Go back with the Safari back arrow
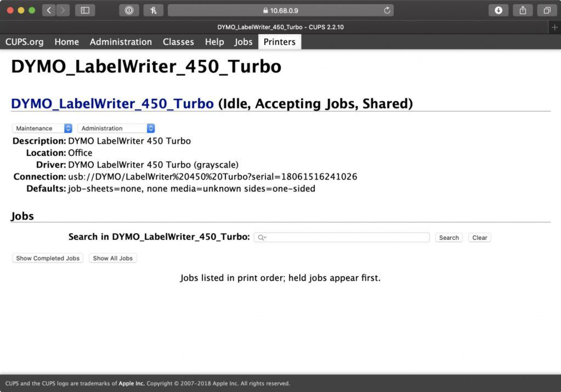Screen dimensions: 561x392 (x=49, y=10)
